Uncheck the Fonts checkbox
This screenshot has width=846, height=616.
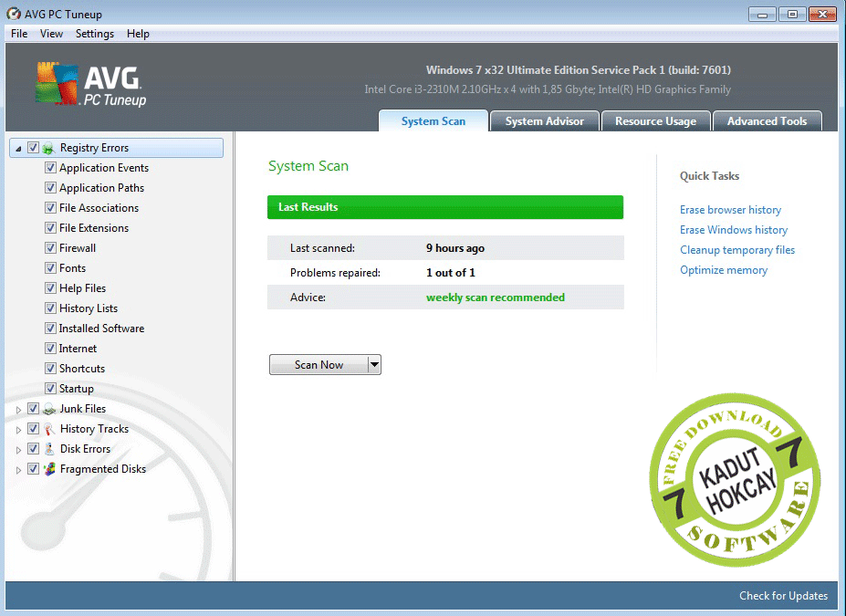pyautogui.click(x=50, y=267)
